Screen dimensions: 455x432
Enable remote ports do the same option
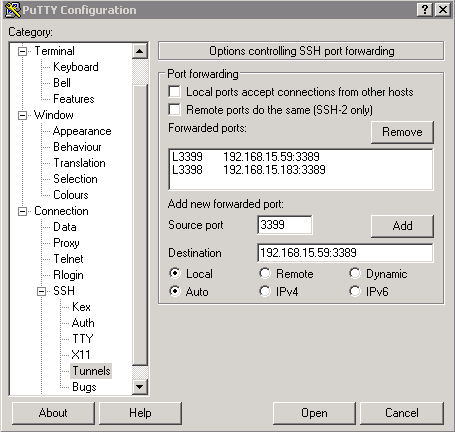point(175,110)
